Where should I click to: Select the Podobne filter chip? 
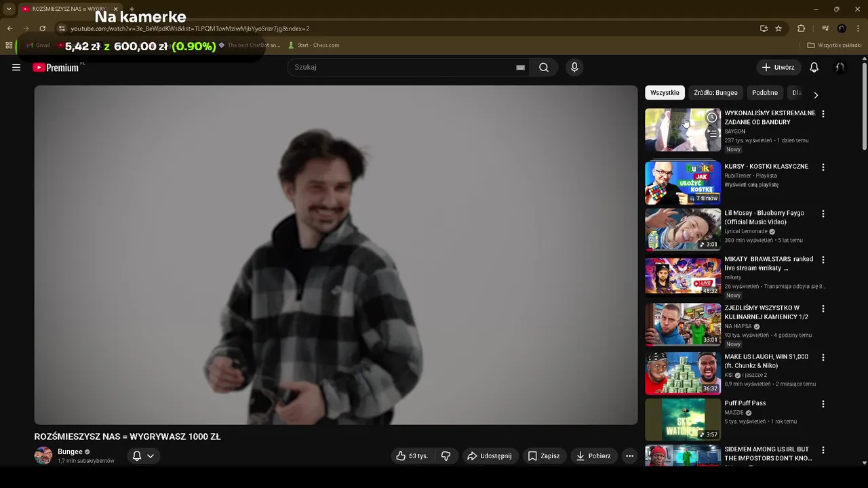point(765,92)
